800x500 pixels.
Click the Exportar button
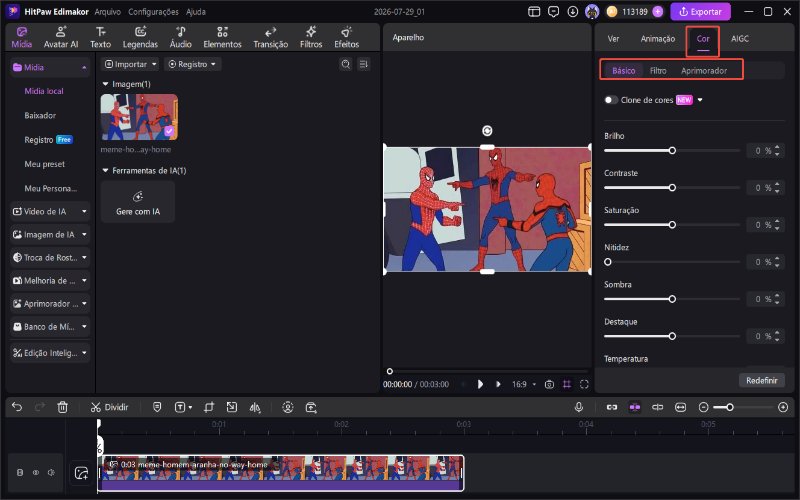coord(701,12)
